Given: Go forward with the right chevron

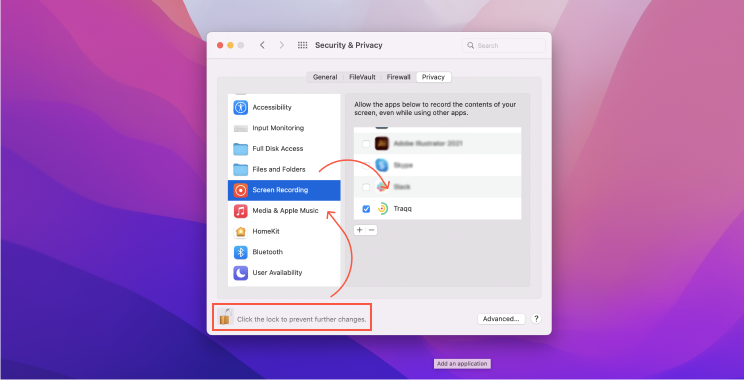Looking at the screenshot, I should tap(282, 45).
